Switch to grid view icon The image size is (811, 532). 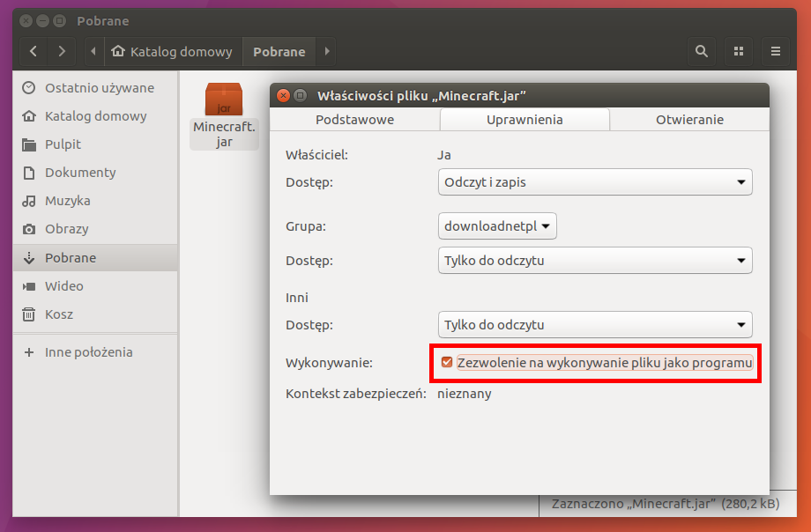pyautogui.click(x=739, y=51)
